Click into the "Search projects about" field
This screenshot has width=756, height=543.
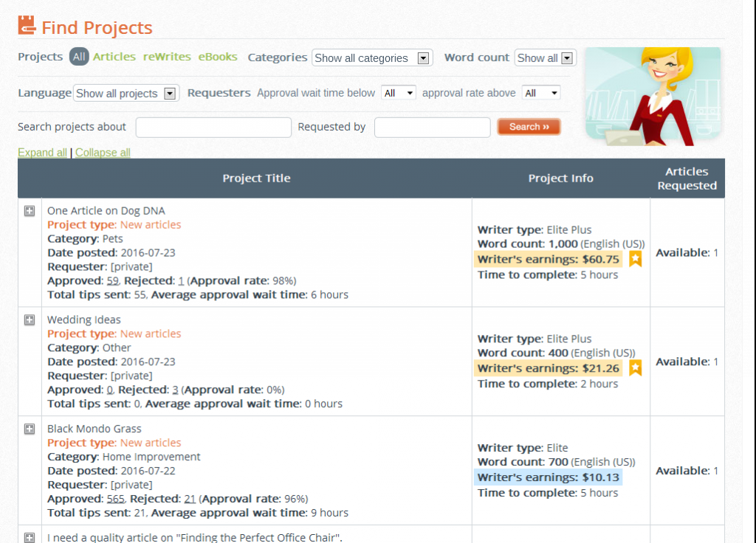coord(213,127)
